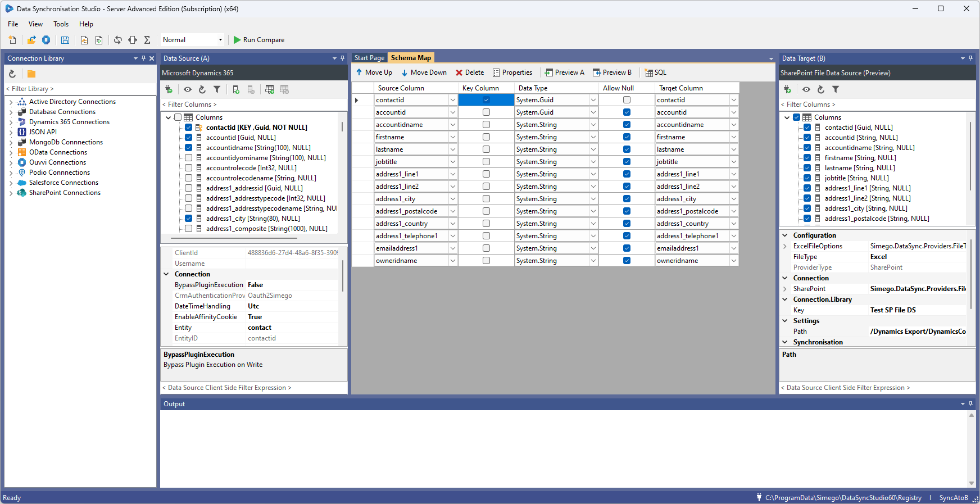Viewport: 980px width, 504px height.
Task: Select the Schema Map tab
Action: coord(411,58)
